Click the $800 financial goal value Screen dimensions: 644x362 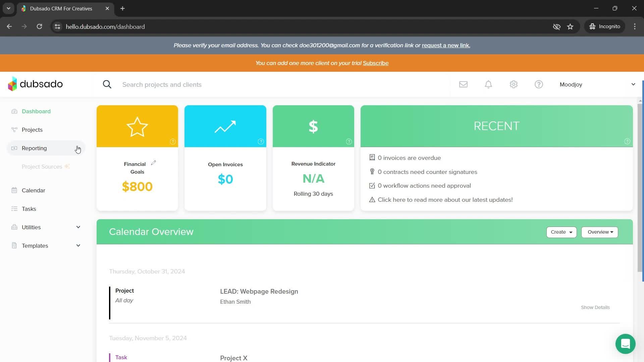pyautogui.click(x=137, y=186)
